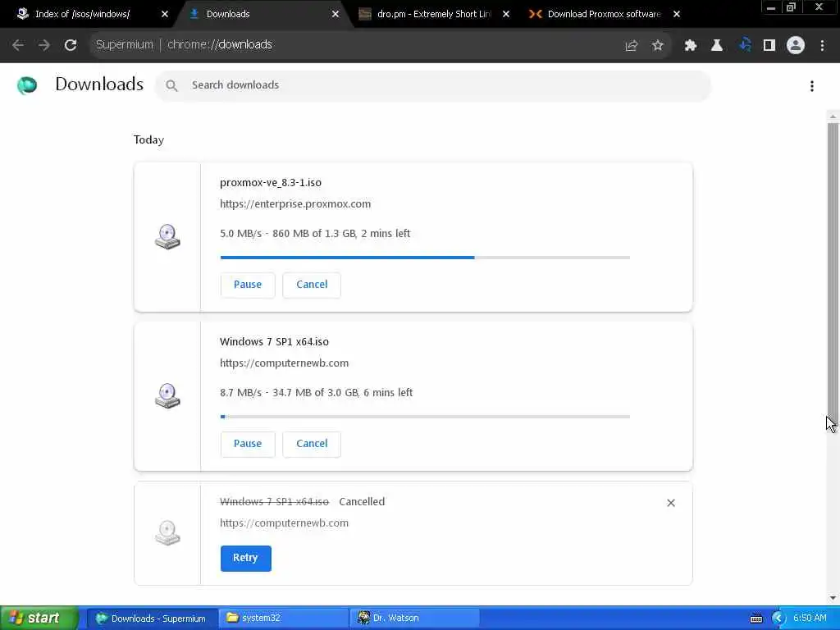Cancel the Windows 7 SP1 download
The image size is (840, 630).
pos(312,444)
